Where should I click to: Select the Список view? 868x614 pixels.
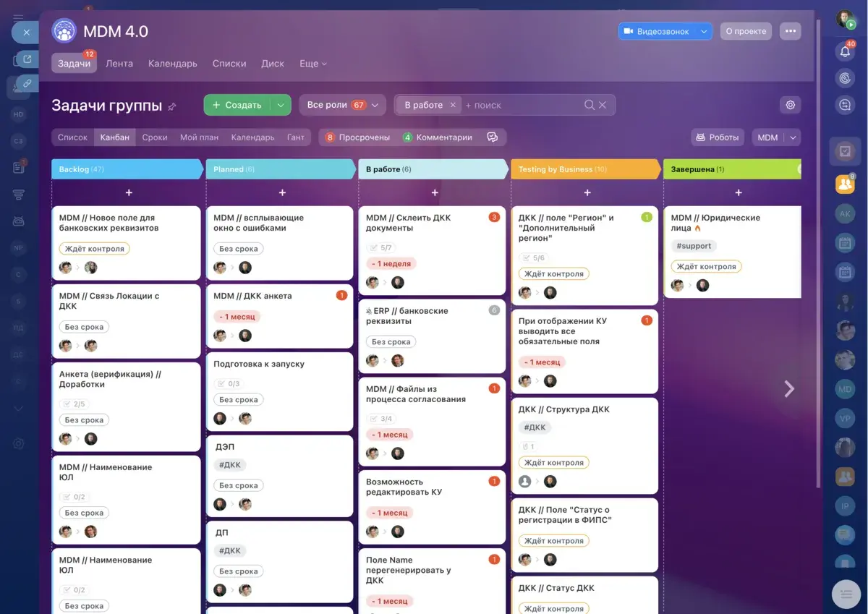[x=72, y=137]
